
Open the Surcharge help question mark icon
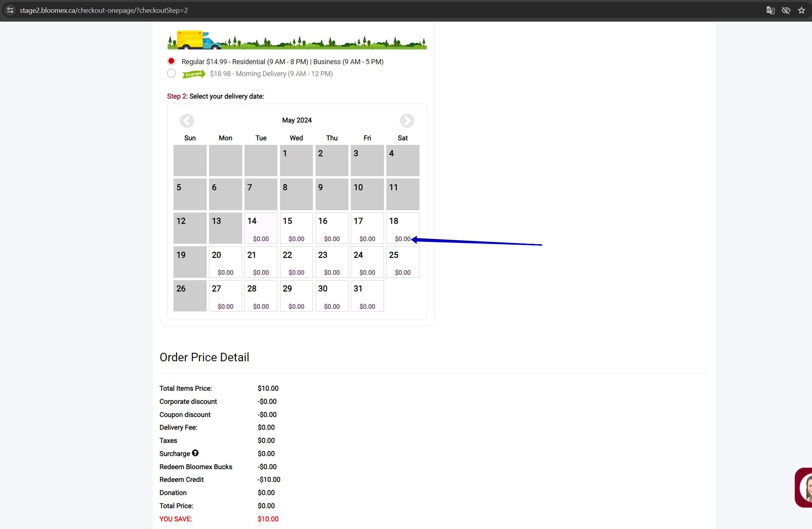coord(195,453)
